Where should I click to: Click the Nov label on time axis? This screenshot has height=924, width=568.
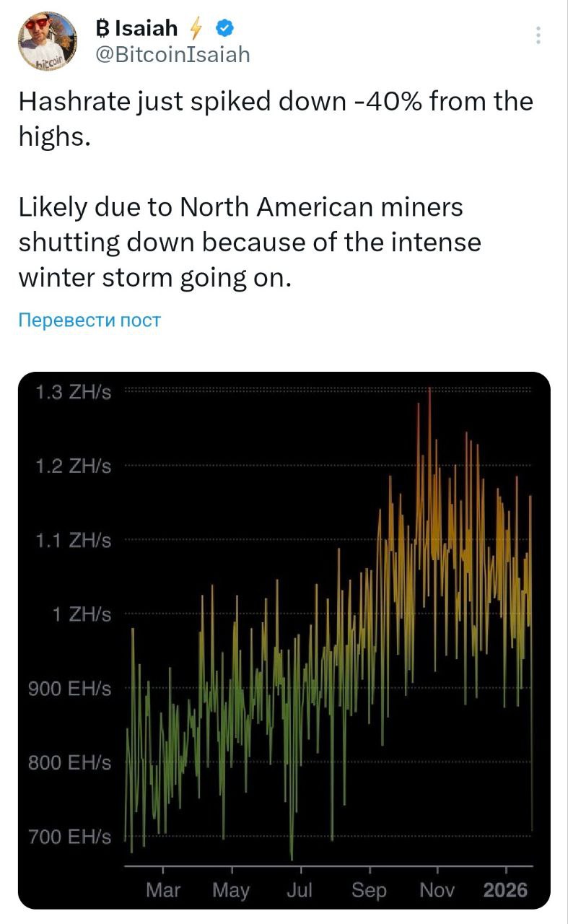[x=437, y=890]
